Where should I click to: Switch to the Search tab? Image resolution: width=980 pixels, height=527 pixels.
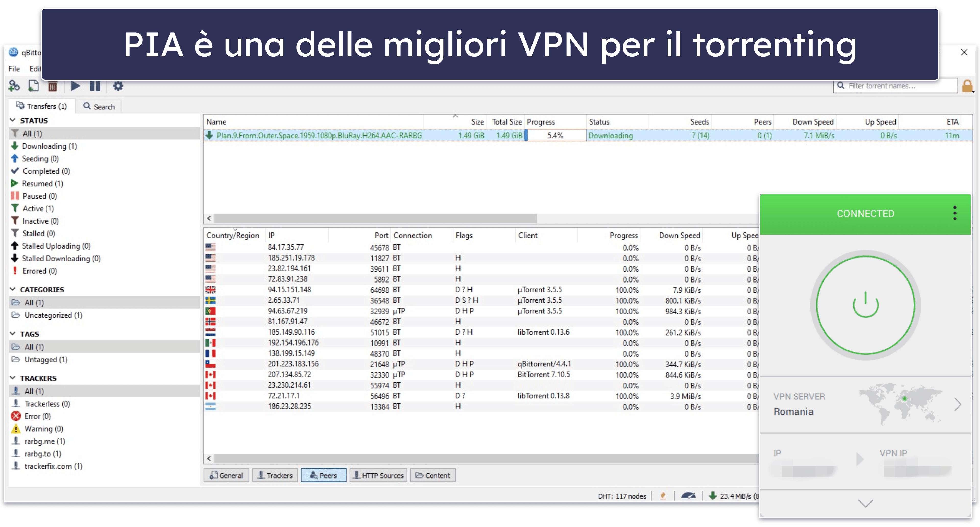pos(99,106)
